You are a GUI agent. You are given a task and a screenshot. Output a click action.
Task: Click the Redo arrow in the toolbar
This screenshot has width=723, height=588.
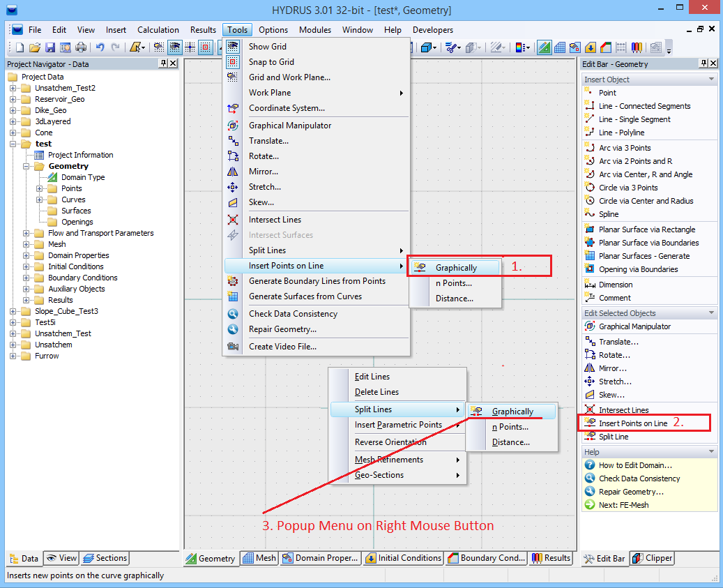pyautogui.click(x=115, y=47)
